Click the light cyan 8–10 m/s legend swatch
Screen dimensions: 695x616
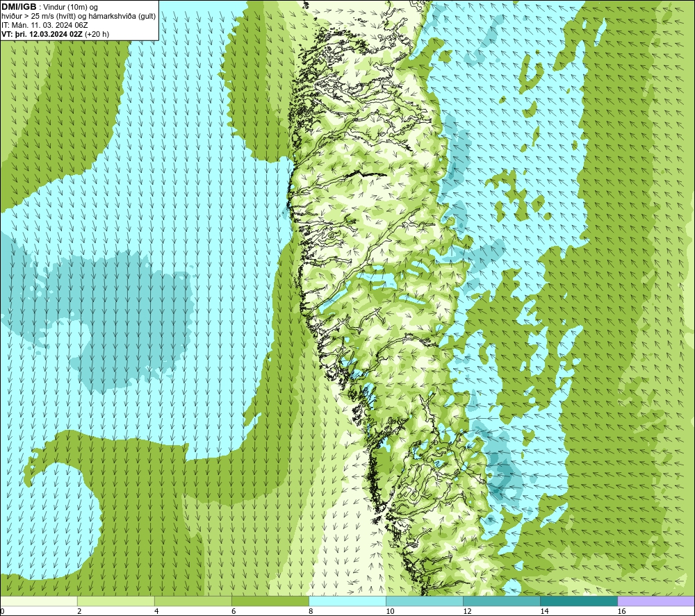tap(347, 601)
